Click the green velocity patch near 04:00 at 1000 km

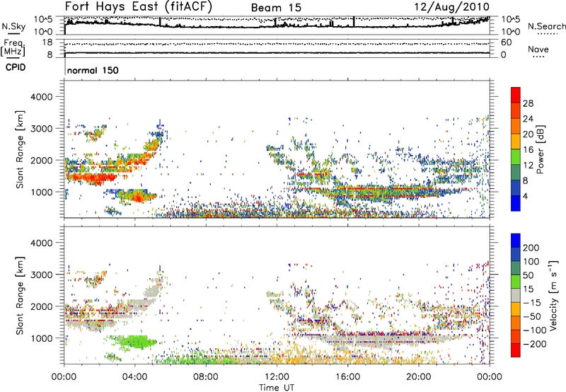click(136, 341)
